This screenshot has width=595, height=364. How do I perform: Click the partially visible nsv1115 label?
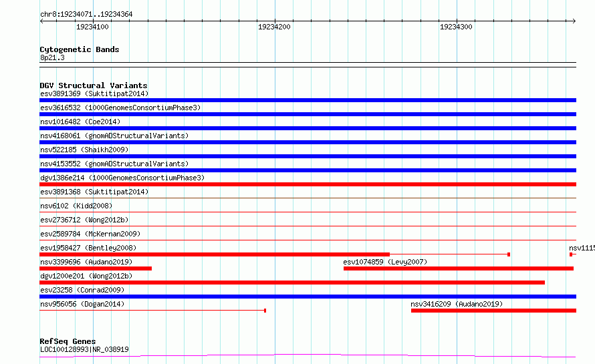tap(582, 248)
